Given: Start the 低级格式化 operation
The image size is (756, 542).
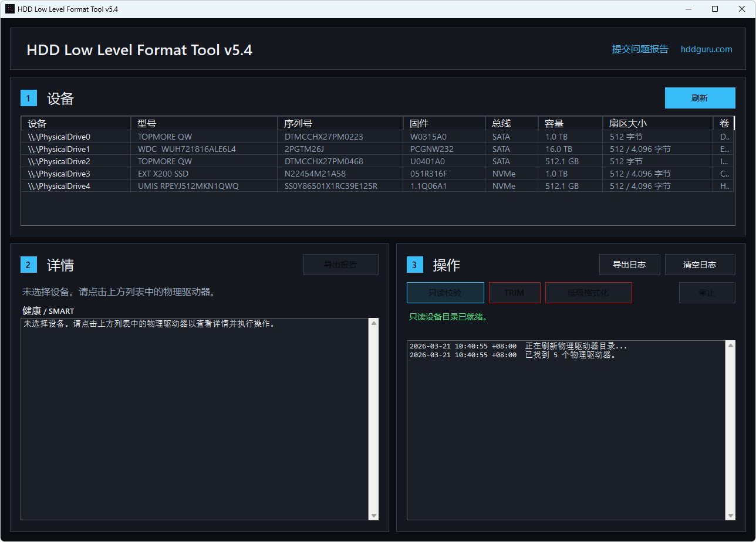Looking at the screenshot, I should click(588, 292).
